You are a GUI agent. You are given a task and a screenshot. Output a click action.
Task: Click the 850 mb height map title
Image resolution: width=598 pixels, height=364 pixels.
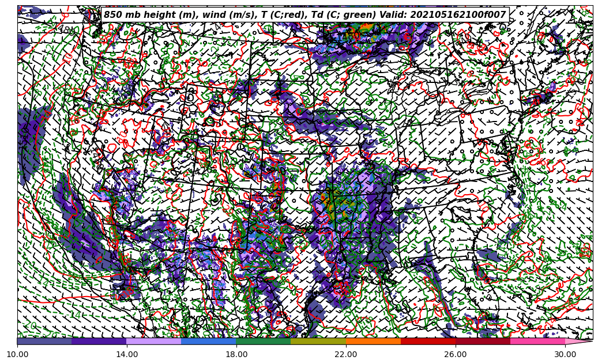pyautogui.click(x=304, y=15)
